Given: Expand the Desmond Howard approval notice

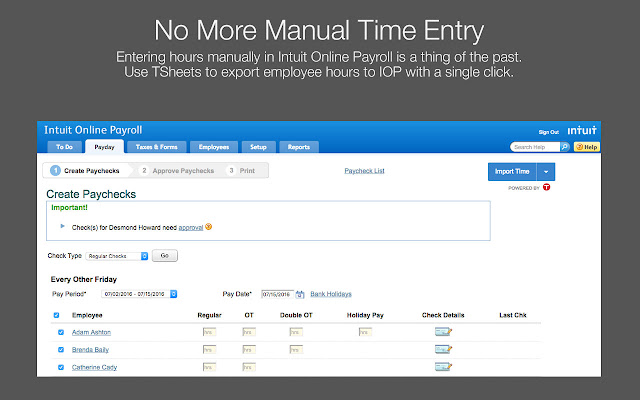Looking at the screenshot, I should pyautogui.click(x=62, y=226).
